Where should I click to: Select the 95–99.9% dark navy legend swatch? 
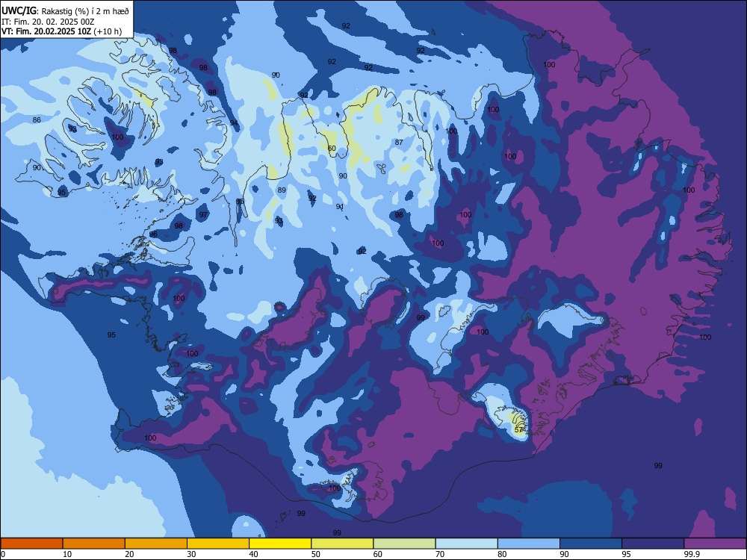tap(653, 544)
